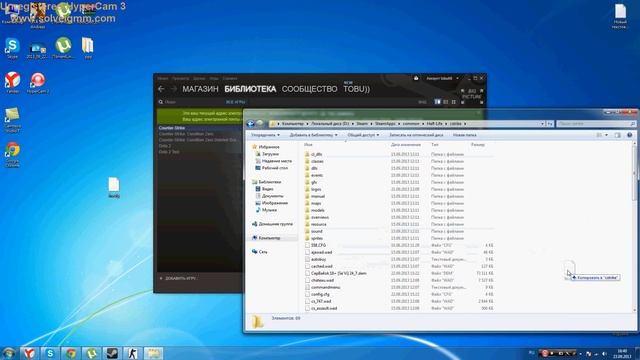Open Chrome from taskbar
Viewport: 640px width, 360px height.
point(71,353)
